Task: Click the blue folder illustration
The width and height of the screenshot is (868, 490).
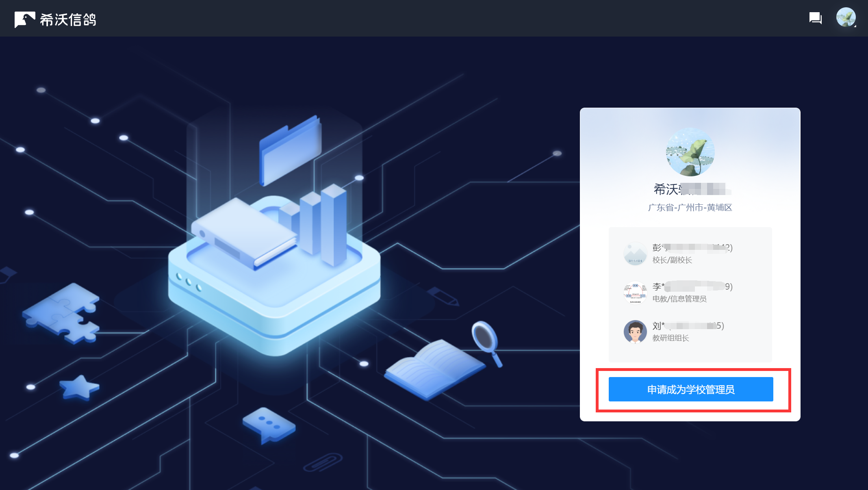Action: coord(290,150)
